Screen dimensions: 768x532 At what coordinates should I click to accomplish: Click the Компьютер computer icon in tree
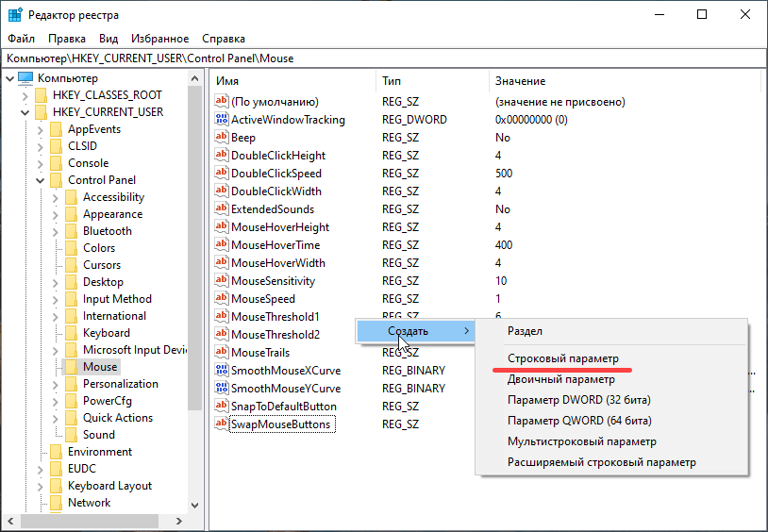coord(25,78)
